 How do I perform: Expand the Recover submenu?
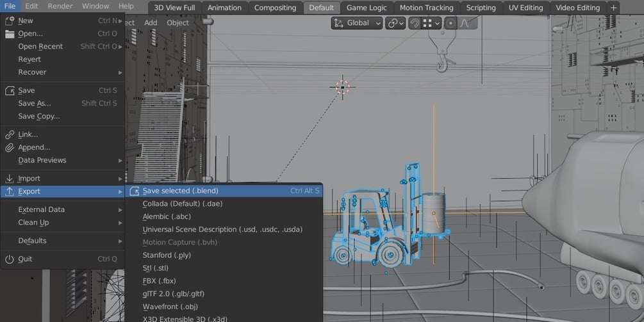[x=62, y=72]
